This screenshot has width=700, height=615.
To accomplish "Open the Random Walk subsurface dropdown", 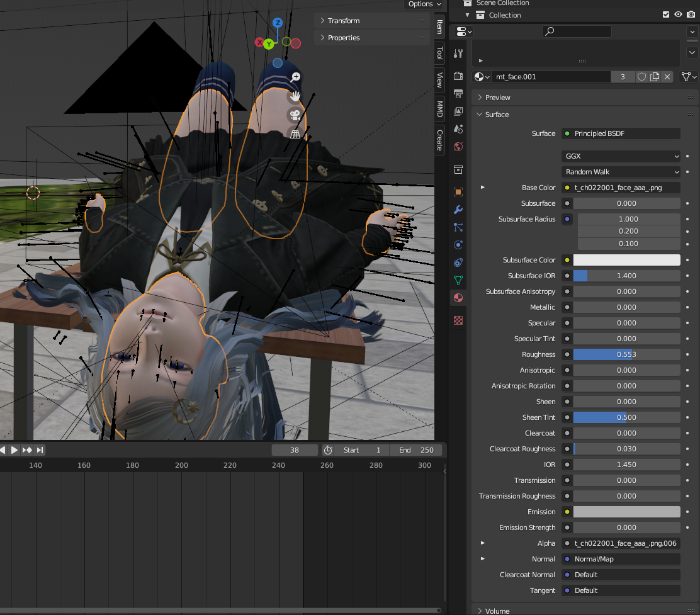I will (621, 172).
